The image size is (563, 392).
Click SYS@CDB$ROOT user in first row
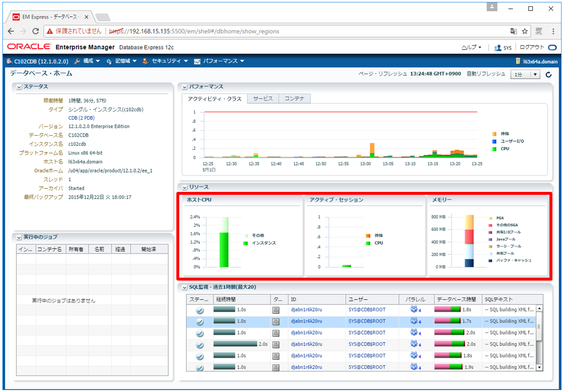(367, 310)
